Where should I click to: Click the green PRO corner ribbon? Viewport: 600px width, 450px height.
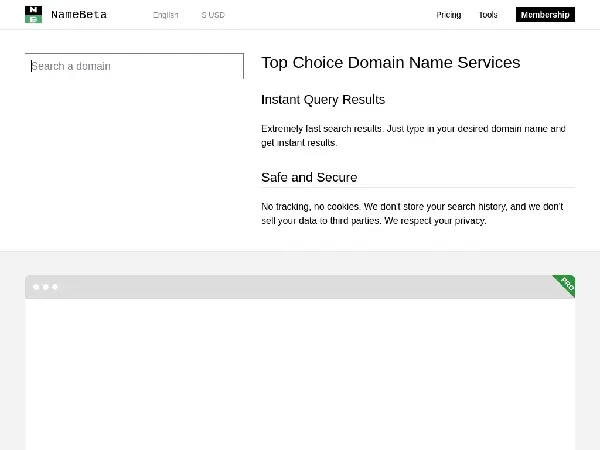(x=565, y=285)
